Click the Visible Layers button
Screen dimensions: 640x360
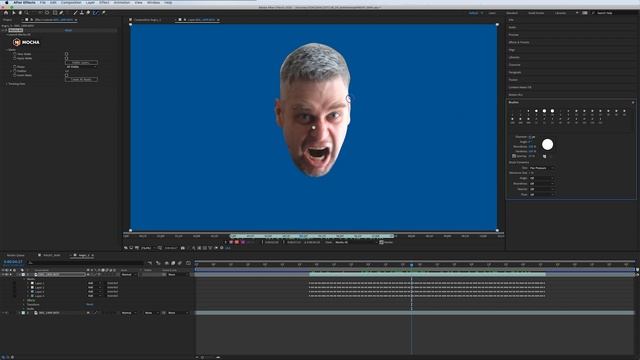pyautogui.click(x=82, y=62)
